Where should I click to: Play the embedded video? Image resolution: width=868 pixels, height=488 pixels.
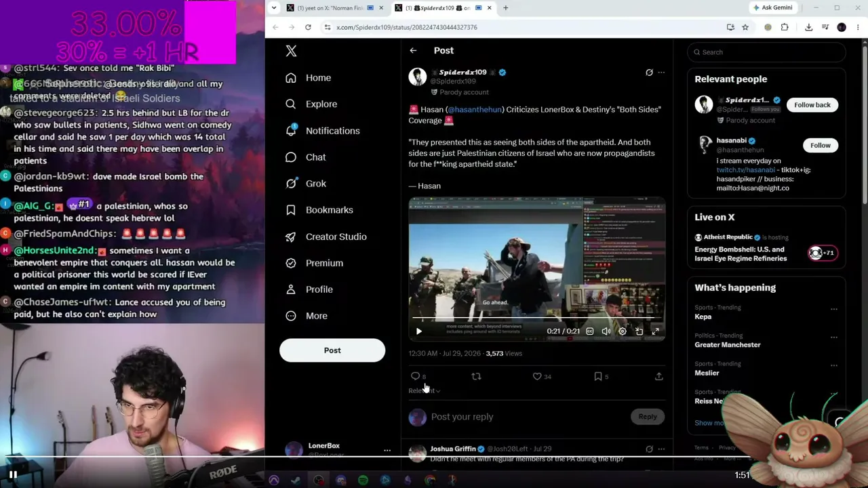tap(419, 331)
